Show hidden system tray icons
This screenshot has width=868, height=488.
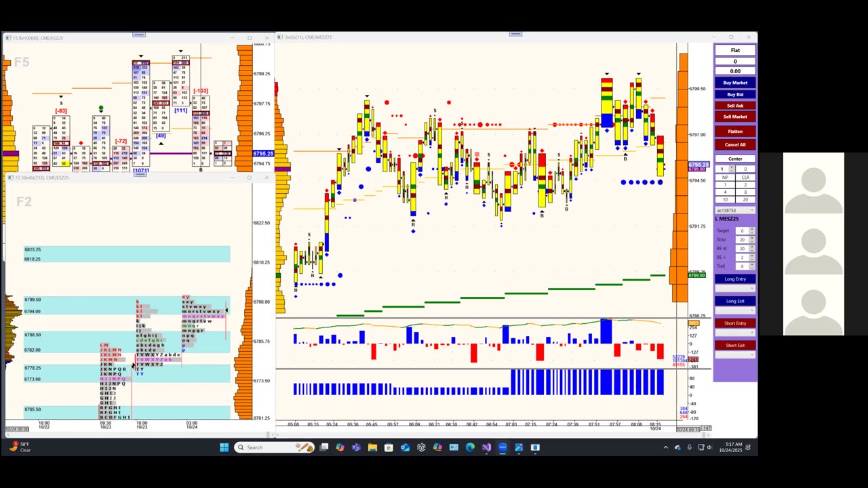click(x=665, y=447)
